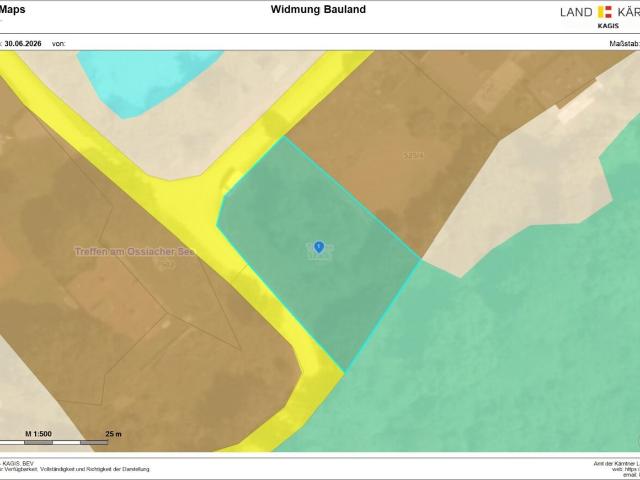Select the "Widmung Bauland" map title
640x480 pixels.
(x=318, y=9)
